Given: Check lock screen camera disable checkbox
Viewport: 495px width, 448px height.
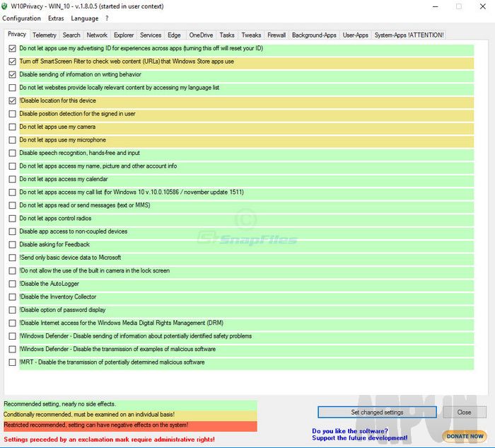Looking at the screenshot, I should (x=12, y=271).
